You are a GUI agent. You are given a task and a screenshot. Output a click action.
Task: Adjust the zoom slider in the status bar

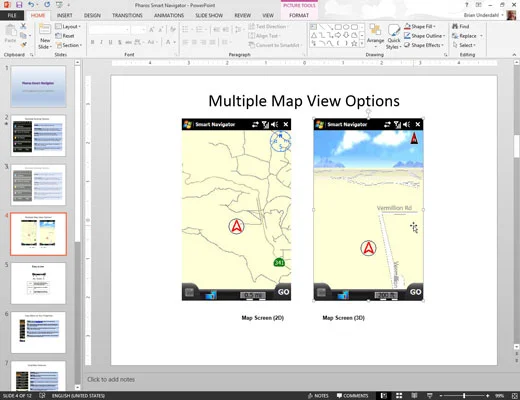(x=464, y=396)
